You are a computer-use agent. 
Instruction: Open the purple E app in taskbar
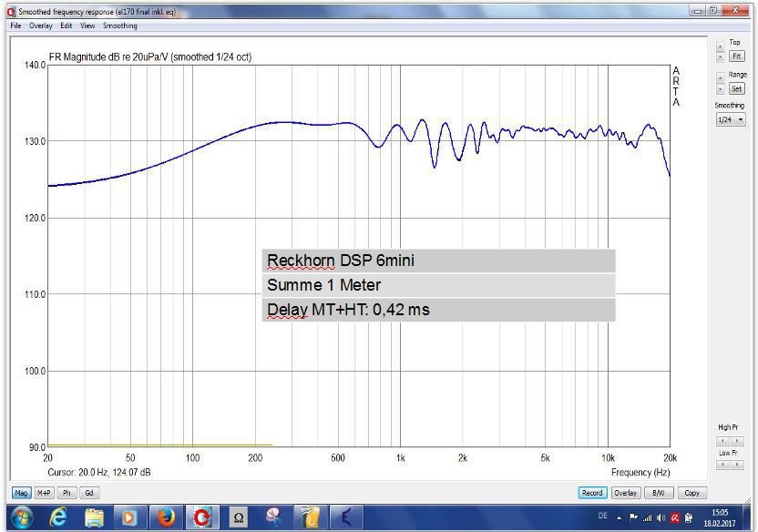pyautogui.click(x=346, y=518)
